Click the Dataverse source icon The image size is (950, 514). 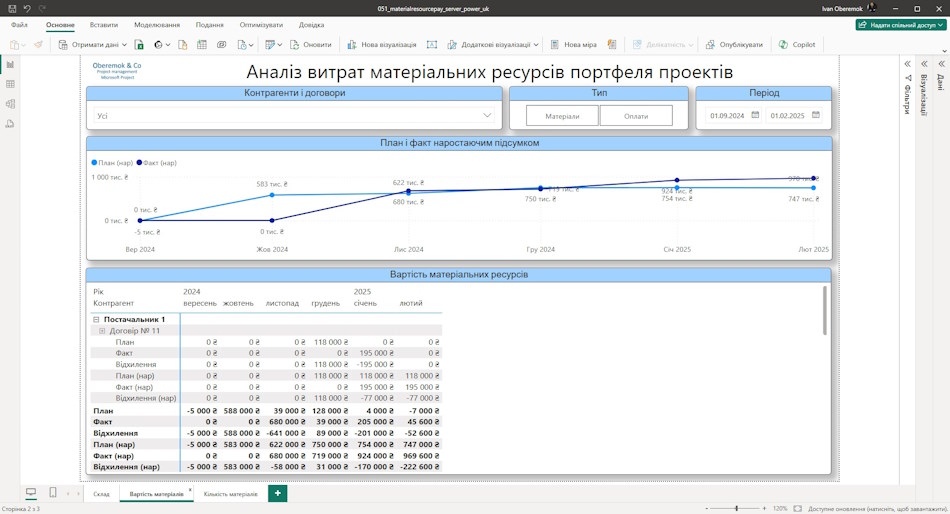222,45
